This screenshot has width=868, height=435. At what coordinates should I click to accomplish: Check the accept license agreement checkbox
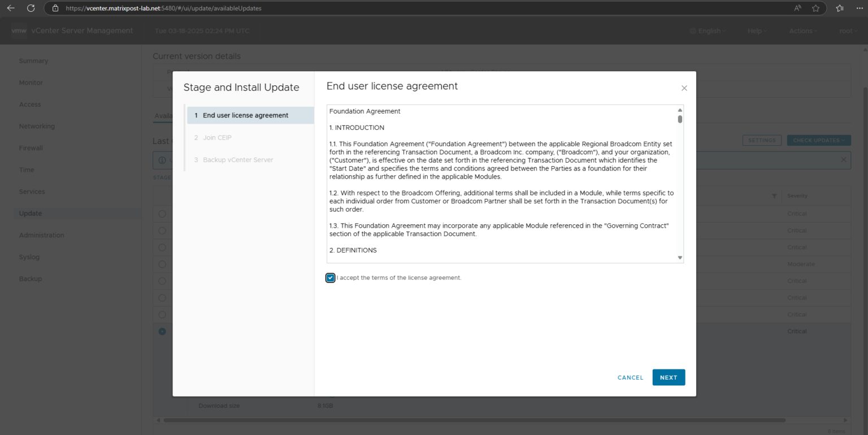coord(330,277)
